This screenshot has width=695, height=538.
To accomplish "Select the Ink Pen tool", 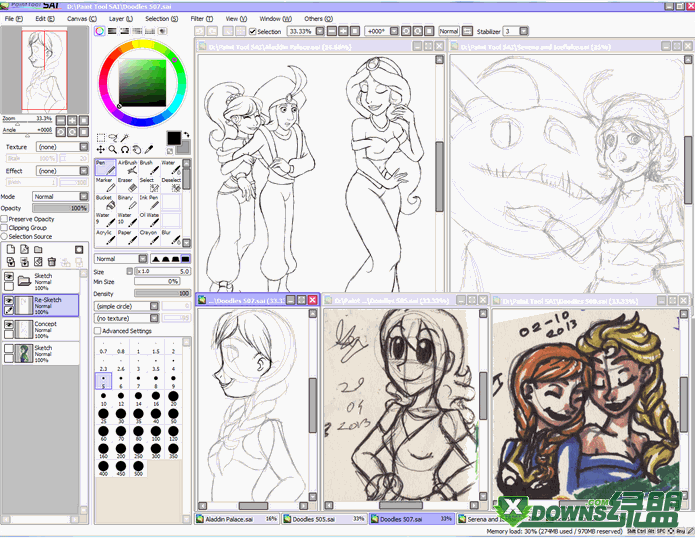I will 149,202.
